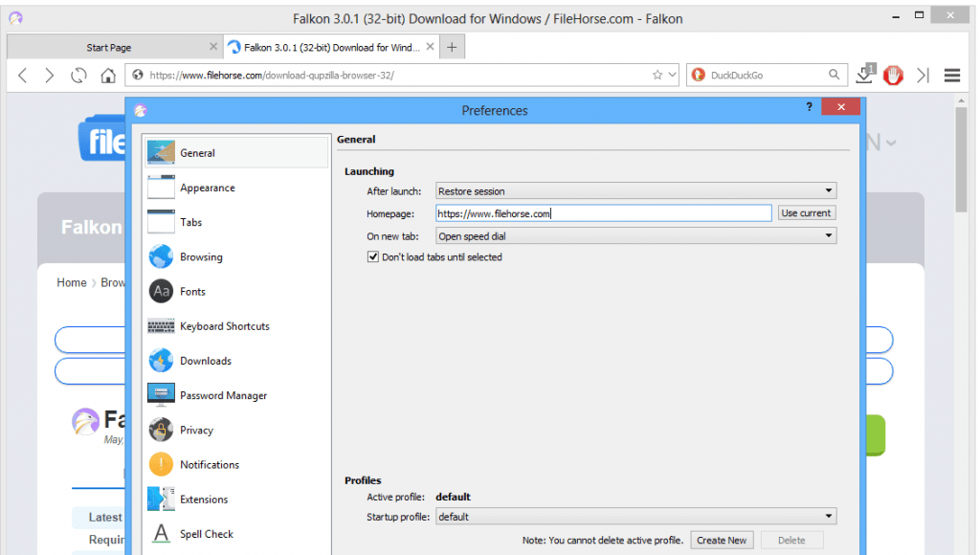The image size is (980, 555).
Task: Click the DuckDuckGo search engine icon
Action: click(x=699, y=75)
